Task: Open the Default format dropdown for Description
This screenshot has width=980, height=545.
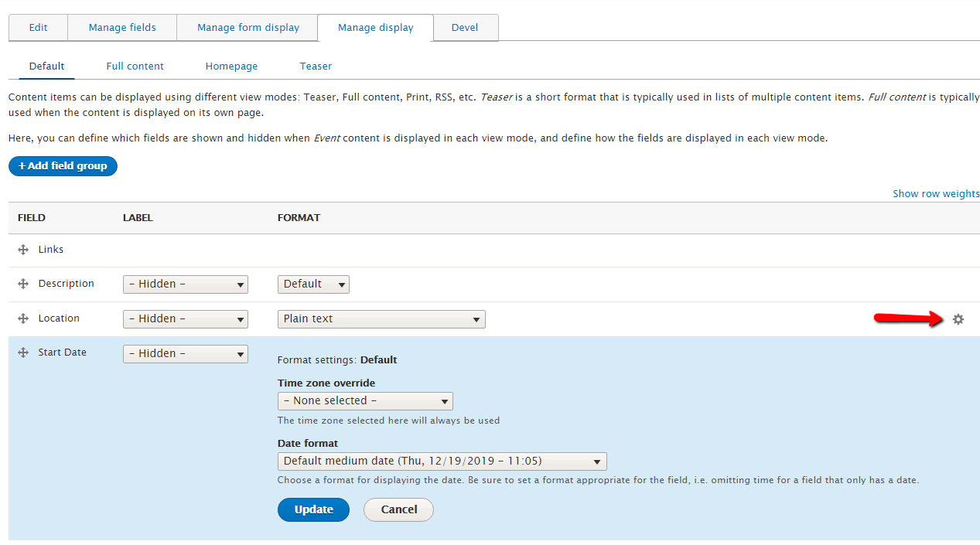Action: (x=312, y=284)
